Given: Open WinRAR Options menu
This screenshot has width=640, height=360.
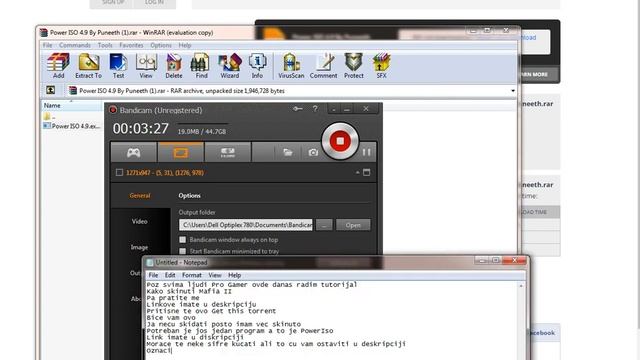Looking at the screenshot, I should coord(161,45).
